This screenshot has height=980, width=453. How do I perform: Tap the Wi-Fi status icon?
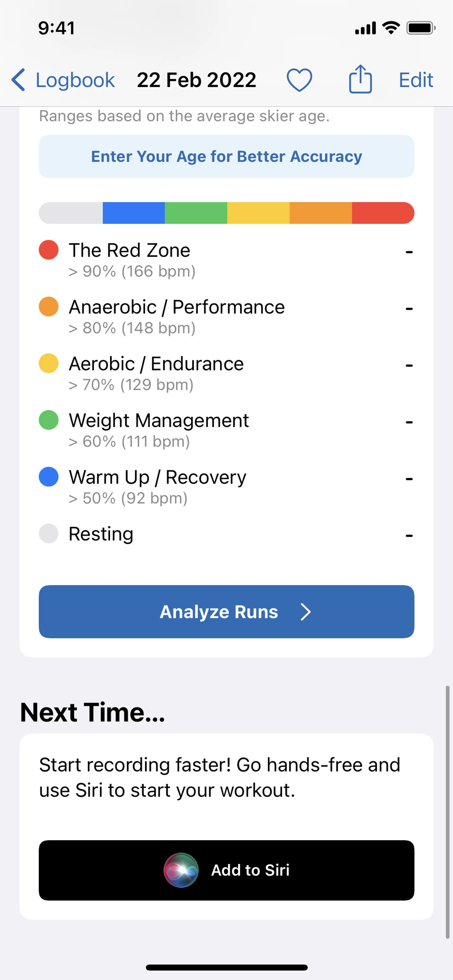(390, 28)
